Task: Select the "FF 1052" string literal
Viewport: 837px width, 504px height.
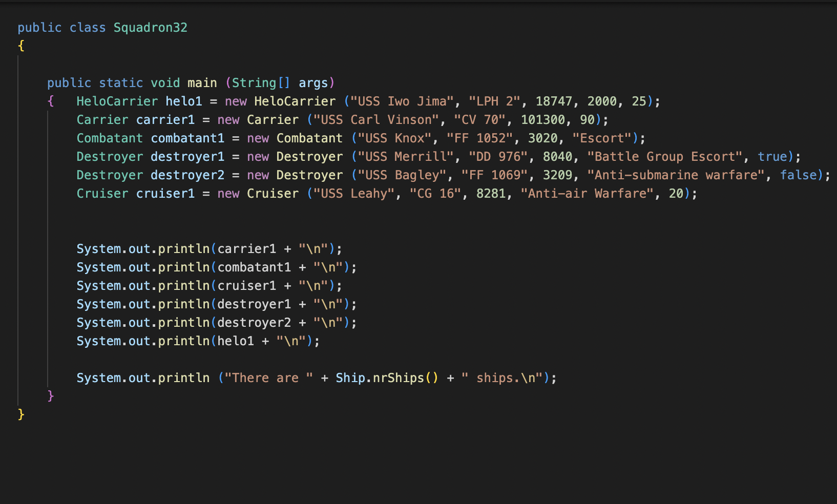Action: (480, 138)
